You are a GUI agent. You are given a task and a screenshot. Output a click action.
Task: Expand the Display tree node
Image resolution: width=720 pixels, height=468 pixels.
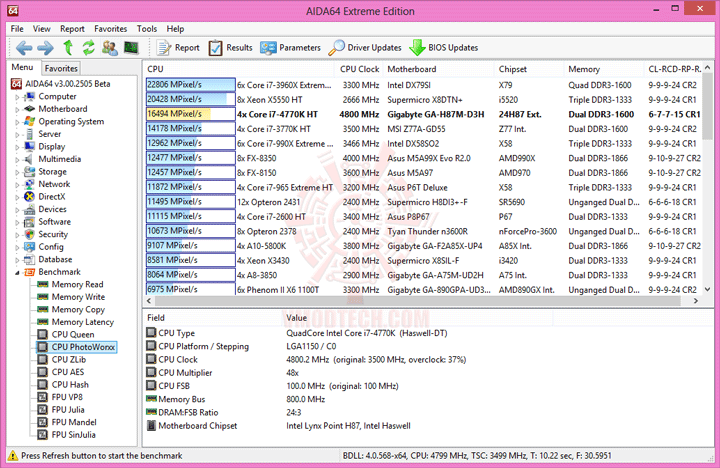coord(17,147)
